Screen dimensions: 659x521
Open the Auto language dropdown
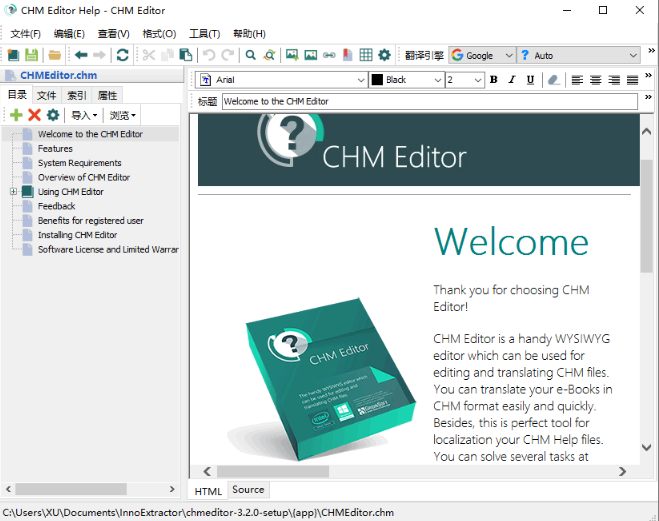[578, 55]
